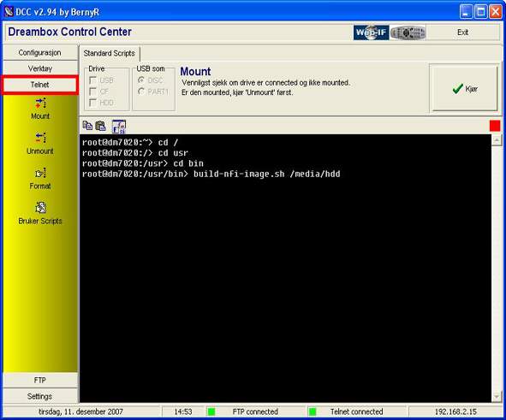Viewport: 506px width, 420px height.
Task: Click the date 'tirsdag, 11. desember 2007'
Action: click(80, 411)
